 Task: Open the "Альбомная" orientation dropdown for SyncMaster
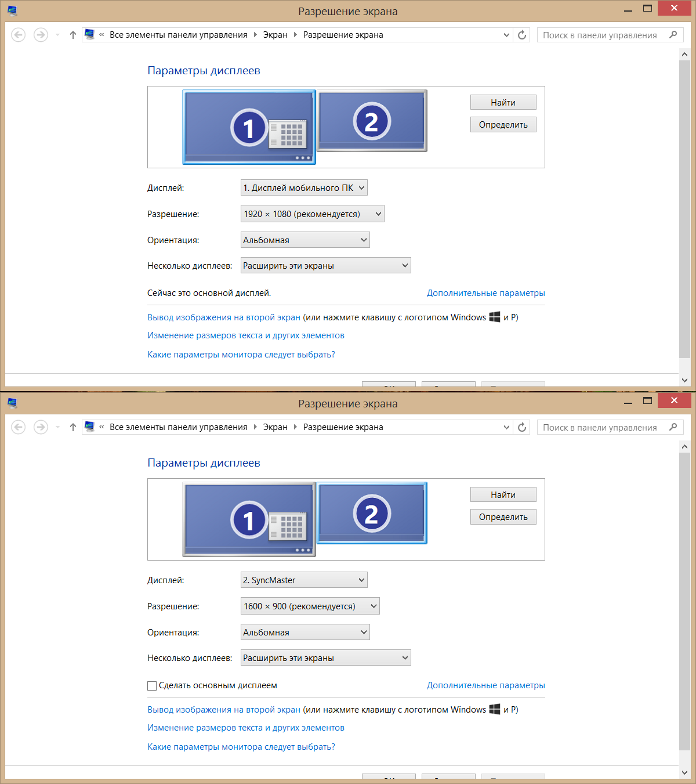[305, 633]
